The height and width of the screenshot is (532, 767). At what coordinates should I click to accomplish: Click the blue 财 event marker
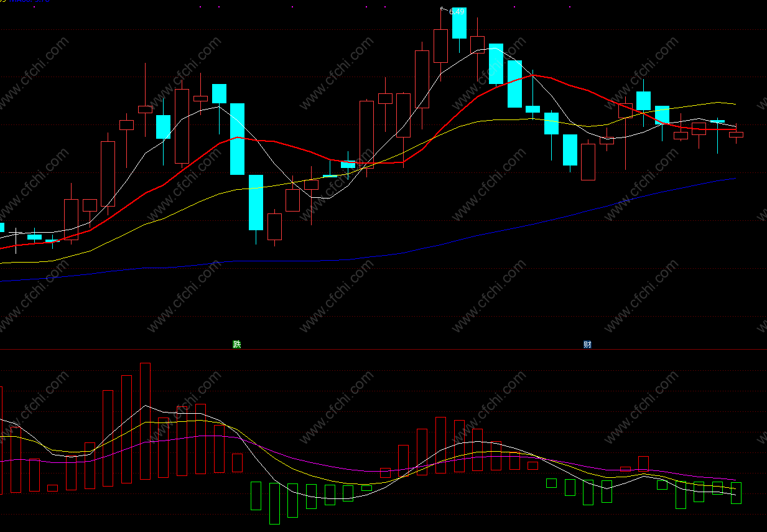(587, 344)
